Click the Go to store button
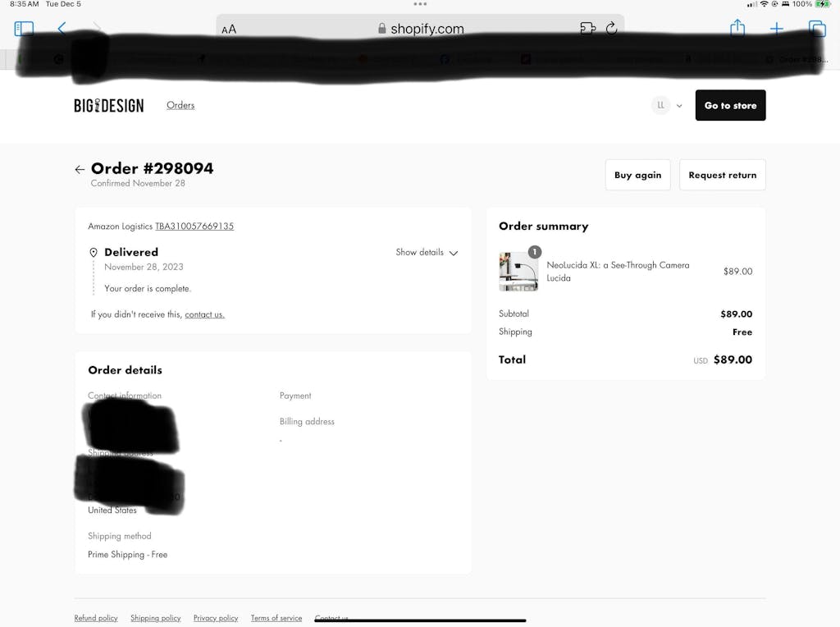This screenshot has width=840, height=627. point(731,106)
